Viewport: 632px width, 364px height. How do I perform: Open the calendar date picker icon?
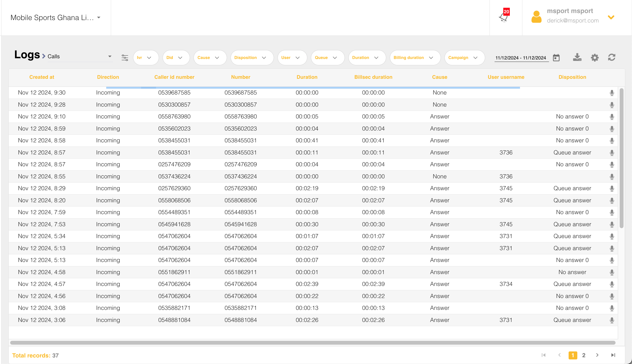pos(556,58)
